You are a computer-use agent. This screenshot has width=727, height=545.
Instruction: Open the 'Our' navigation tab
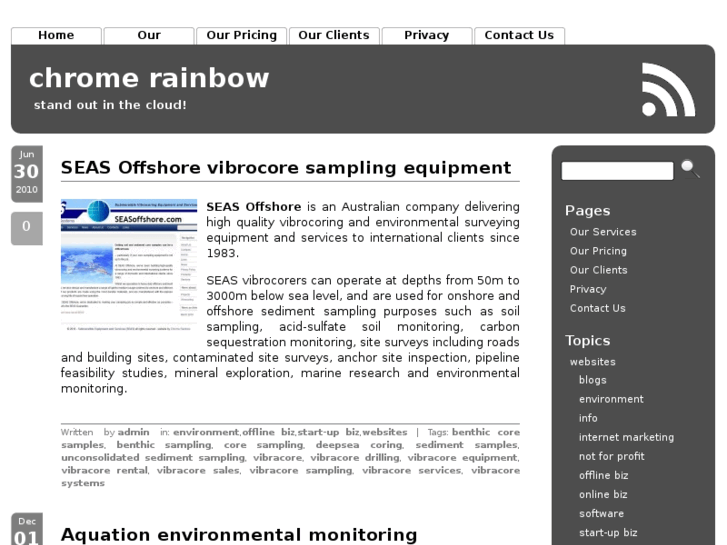149,36
